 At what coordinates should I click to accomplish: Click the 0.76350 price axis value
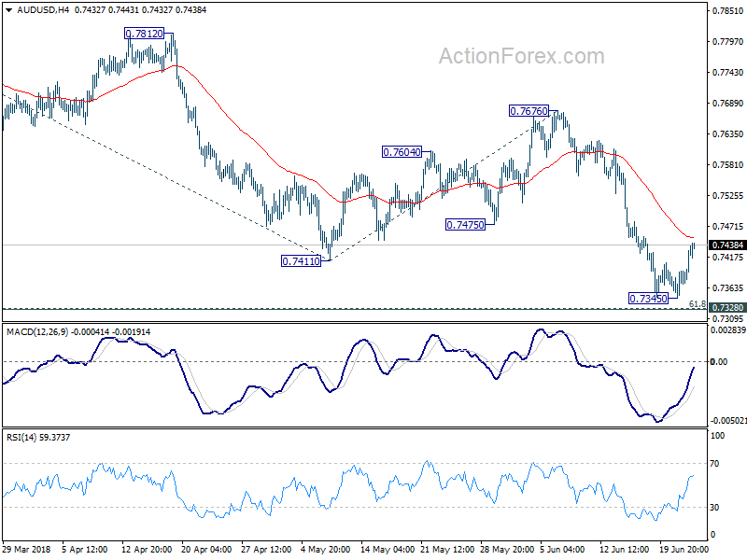(x=727, y=134)
